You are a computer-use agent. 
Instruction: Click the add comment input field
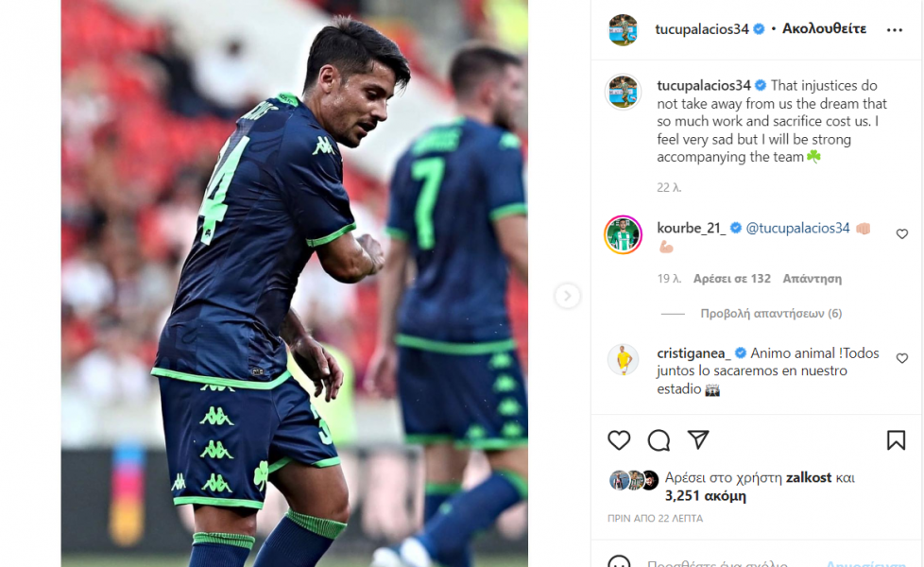[x=730, y=563]
